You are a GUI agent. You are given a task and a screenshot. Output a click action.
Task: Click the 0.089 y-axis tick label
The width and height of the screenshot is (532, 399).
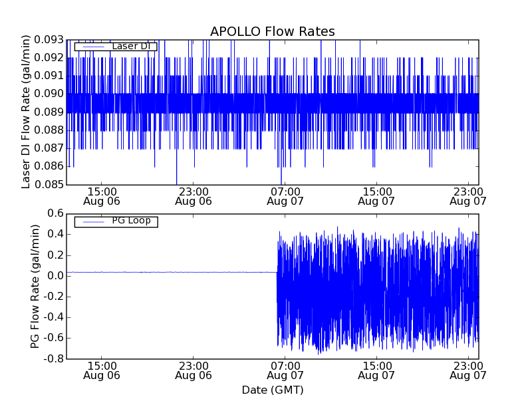(x=49, y=112)
